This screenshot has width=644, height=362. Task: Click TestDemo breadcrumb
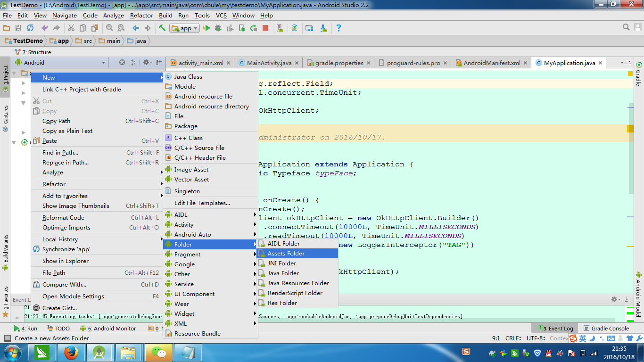click(x=24, y=41)
